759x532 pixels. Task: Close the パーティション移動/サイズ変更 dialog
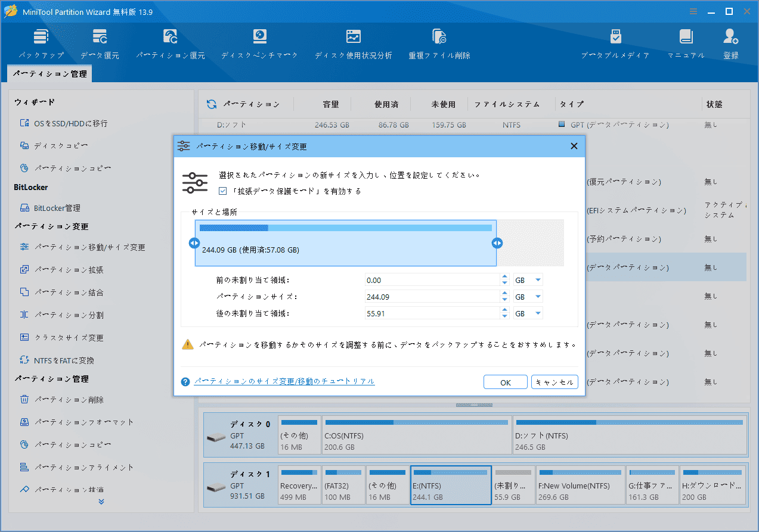pyautogui.click(x=574, y=146)
